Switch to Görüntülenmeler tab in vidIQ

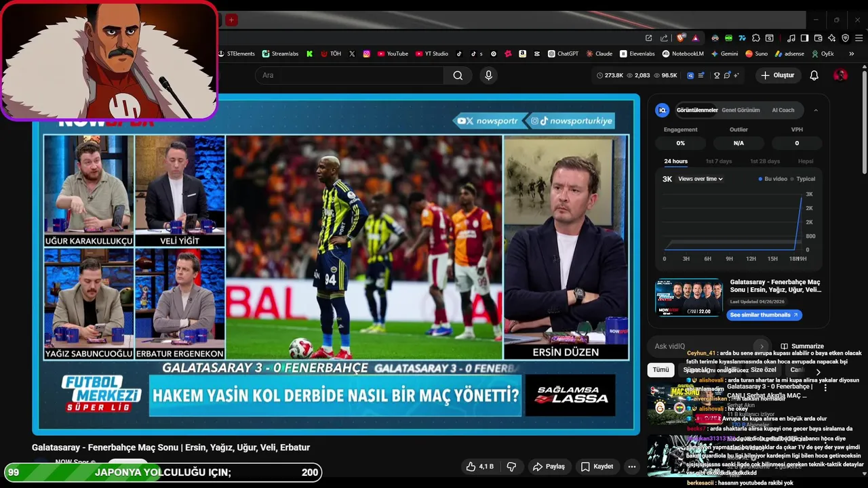pos(697,110)
